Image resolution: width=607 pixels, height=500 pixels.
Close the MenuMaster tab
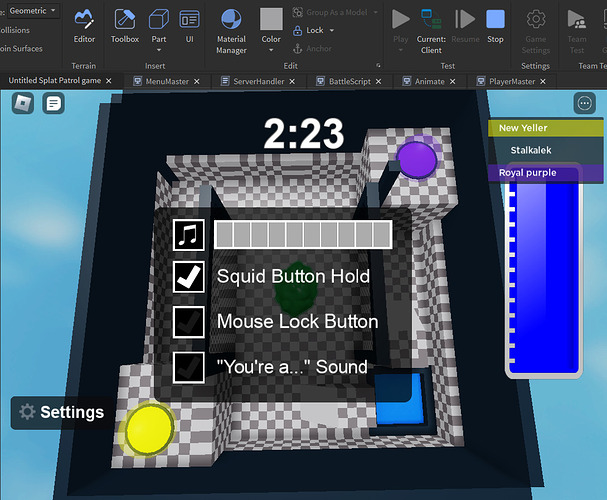click(x=197, y=81)
